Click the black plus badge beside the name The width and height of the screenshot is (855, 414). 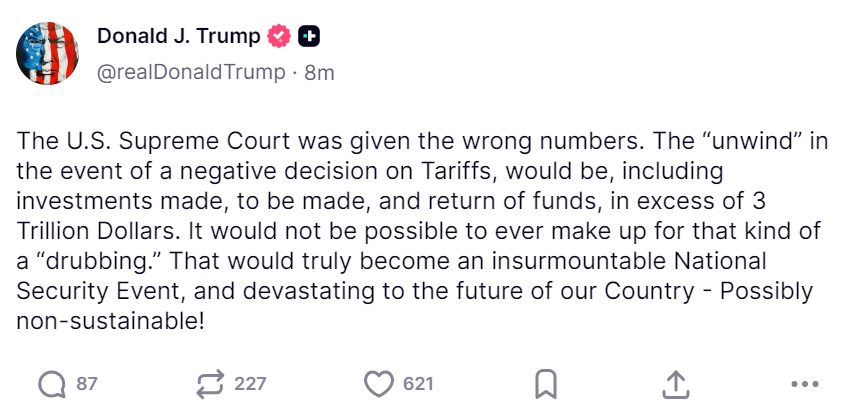click(310, 37)
